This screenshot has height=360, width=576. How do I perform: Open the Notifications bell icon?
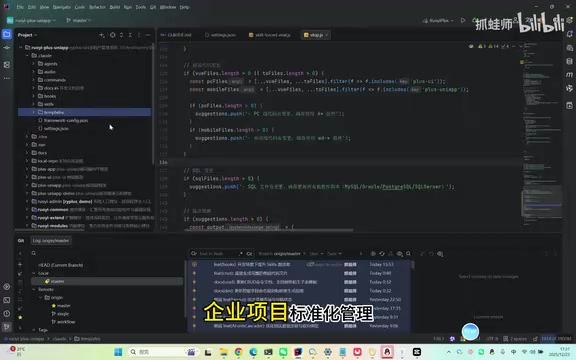(x=569, y=34)
